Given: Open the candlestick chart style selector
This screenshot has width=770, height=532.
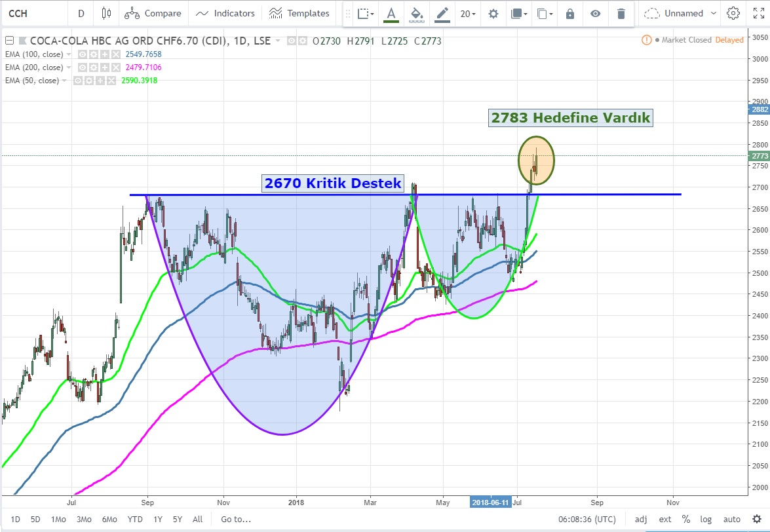Looking at the screenshot, I should point(106,13).
